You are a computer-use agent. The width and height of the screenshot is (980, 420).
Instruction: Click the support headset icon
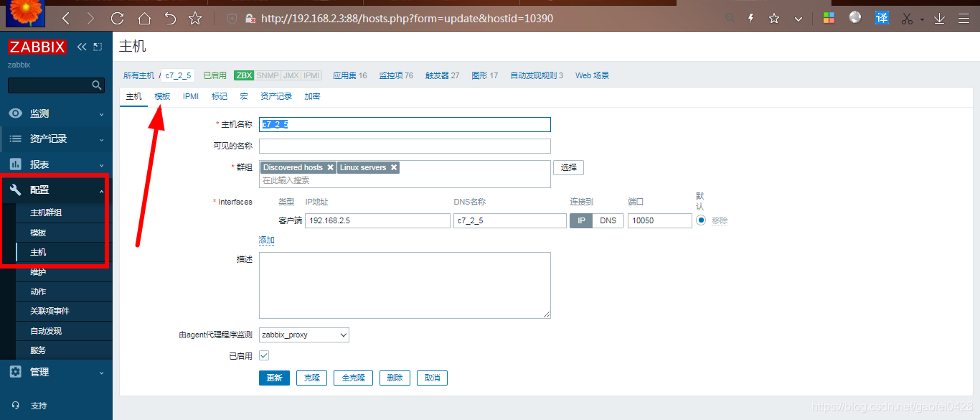click(16, 406)
